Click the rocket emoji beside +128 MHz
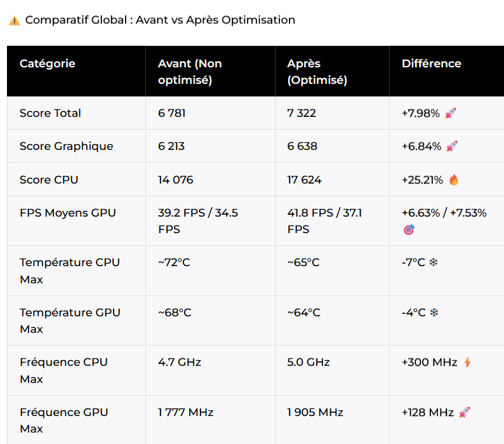The width and height of the screenshot is (504, 444). 465,412
